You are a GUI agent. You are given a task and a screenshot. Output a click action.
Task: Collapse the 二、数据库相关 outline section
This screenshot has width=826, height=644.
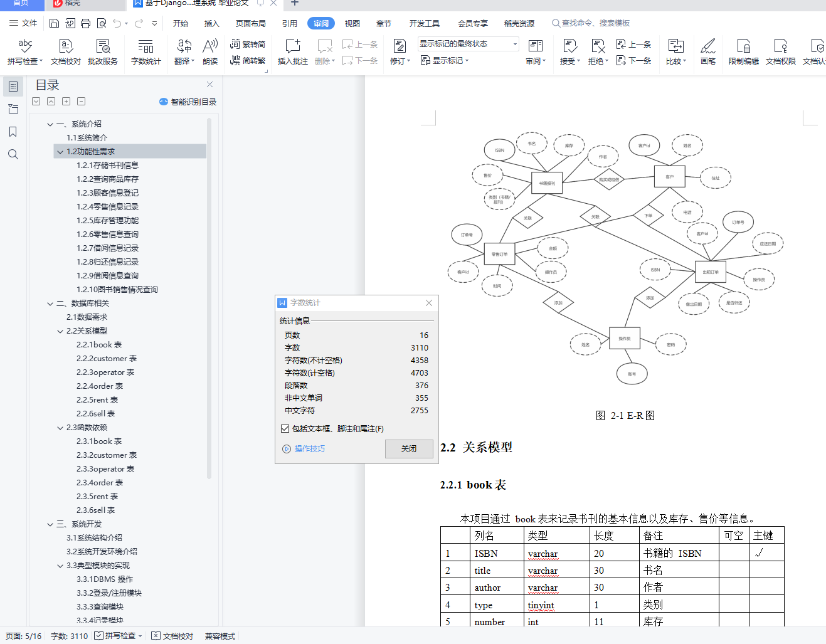50,304
